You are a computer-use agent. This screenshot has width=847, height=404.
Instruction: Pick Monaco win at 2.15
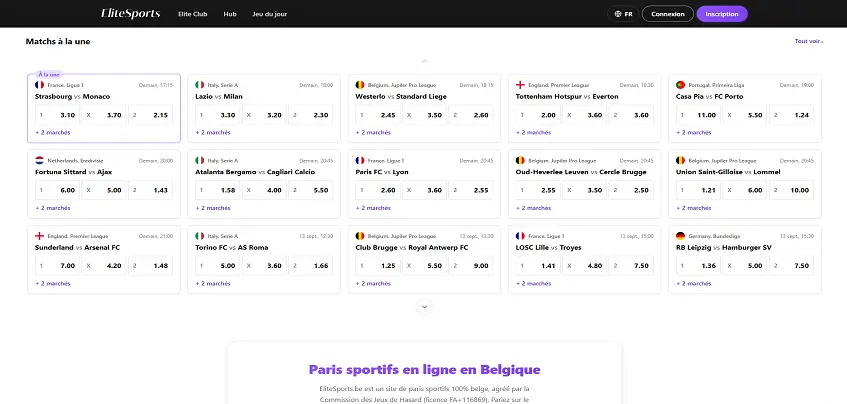(x=151, y=115)
